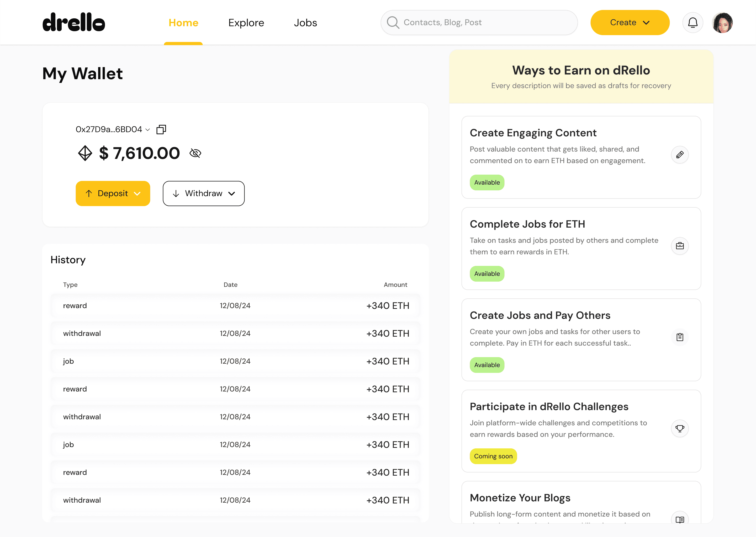Viewport: 756px width, 537px height.
Task: Click the Coming soon badge
Action: point(493,456)
